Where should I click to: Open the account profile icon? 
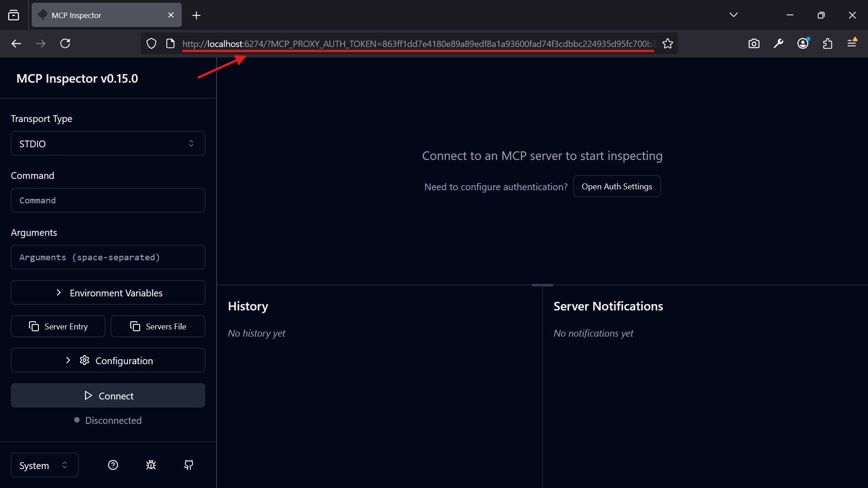click(803, 43)
